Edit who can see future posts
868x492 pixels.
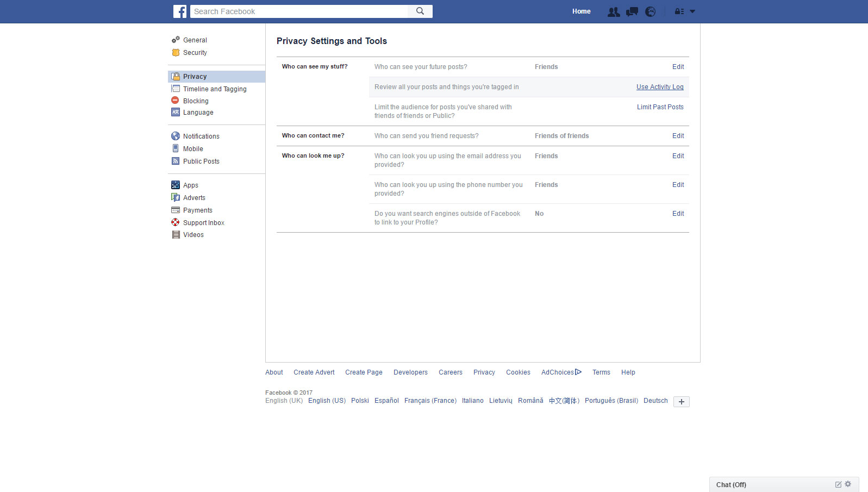(678, 67)
